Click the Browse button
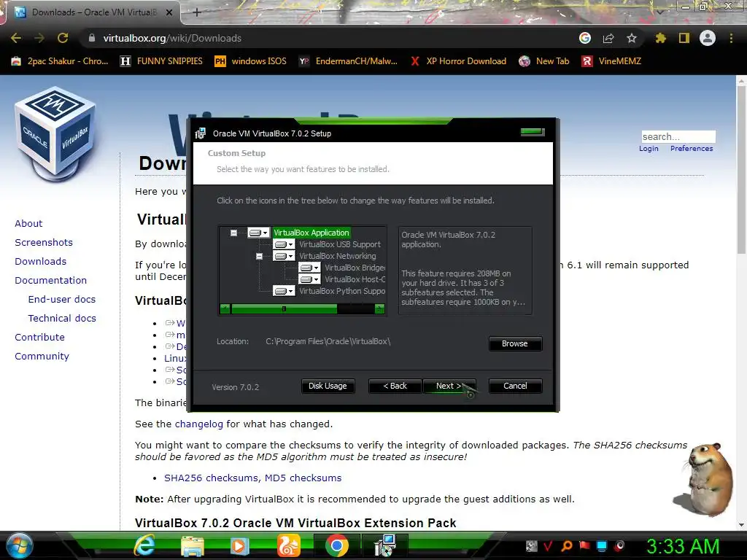747x560 pixels. 515,344
